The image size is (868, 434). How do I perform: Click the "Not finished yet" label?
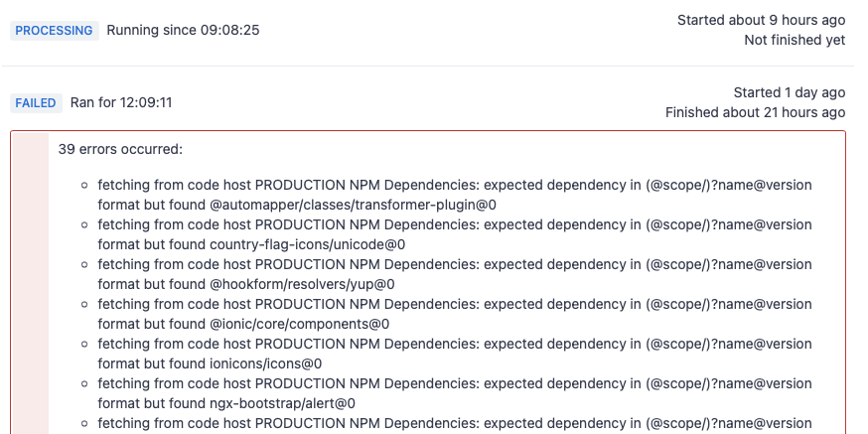(795, 40)
